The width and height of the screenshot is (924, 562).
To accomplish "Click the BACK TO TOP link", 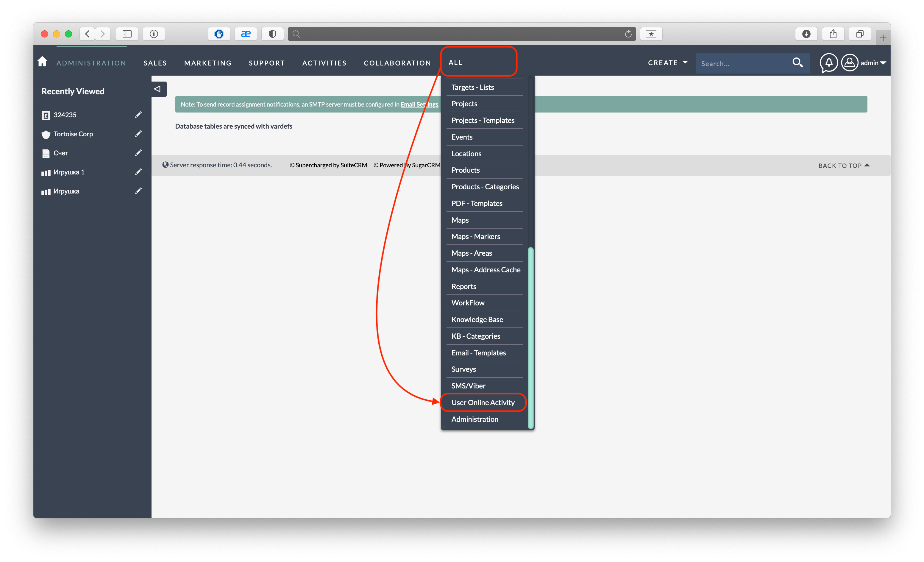I will pyautogui.click(x=844, y=165).
